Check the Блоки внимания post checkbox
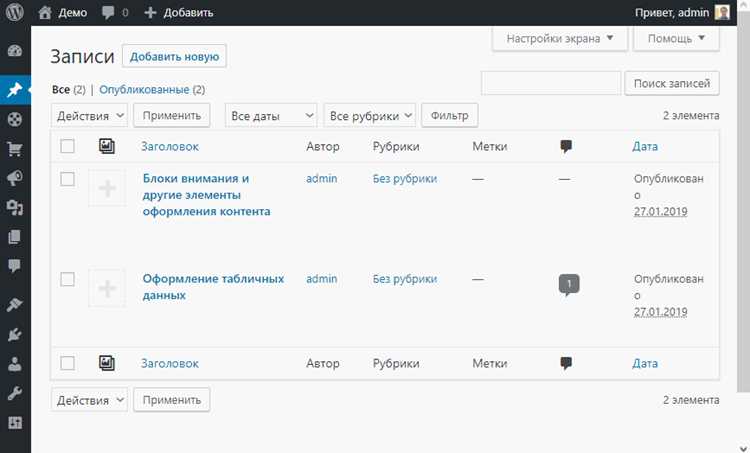The width and height of the screenshot is (750, 453). pyautogui.click(x=67, y=179)
